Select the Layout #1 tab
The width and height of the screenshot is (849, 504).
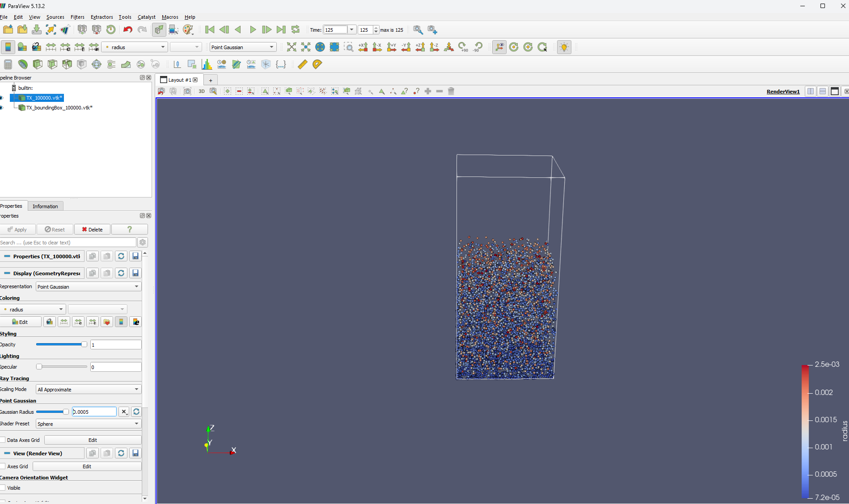180,80
